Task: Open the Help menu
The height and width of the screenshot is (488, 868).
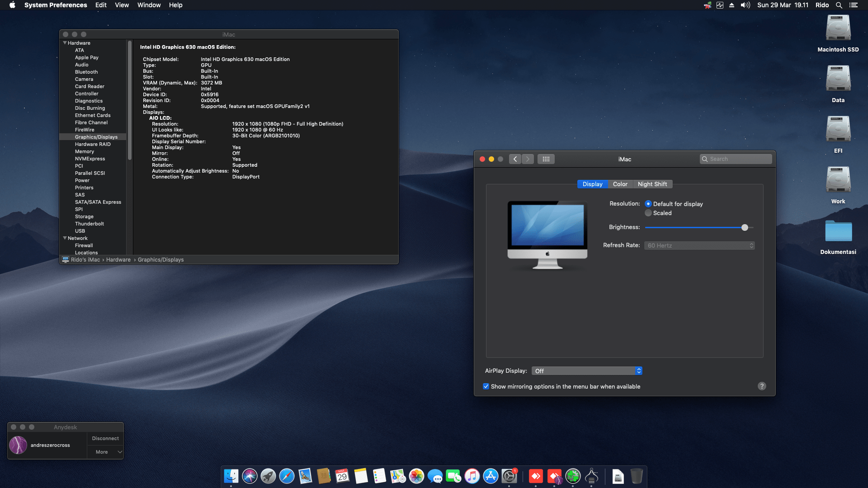Action: [x=175, y=5]
